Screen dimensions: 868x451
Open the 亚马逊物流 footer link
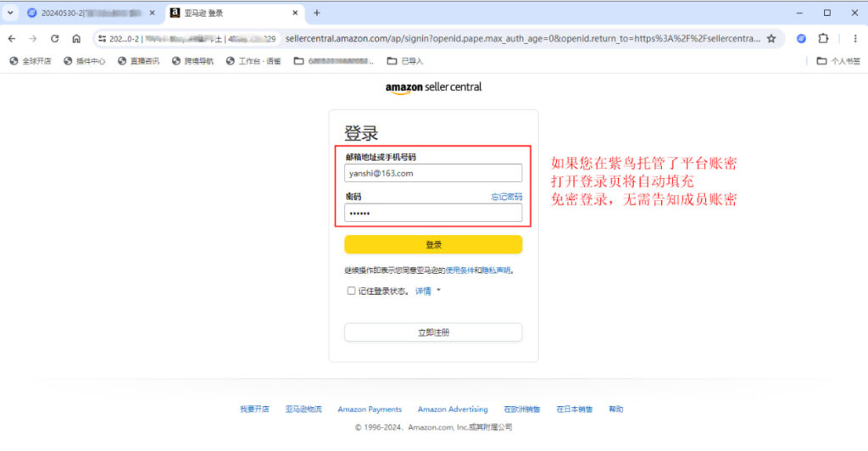point(303,409)
